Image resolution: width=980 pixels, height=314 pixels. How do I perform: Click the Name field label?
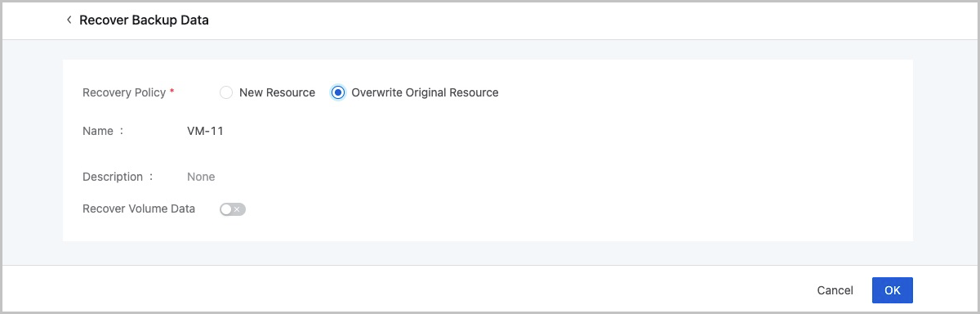(x=98, y=130)
